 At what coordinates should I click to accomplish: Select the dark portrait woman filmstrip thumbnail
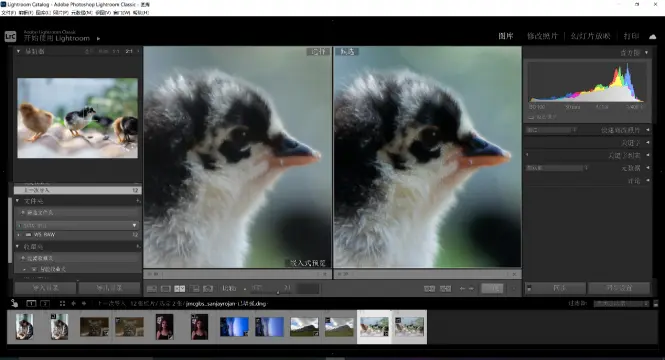[164, 327]
